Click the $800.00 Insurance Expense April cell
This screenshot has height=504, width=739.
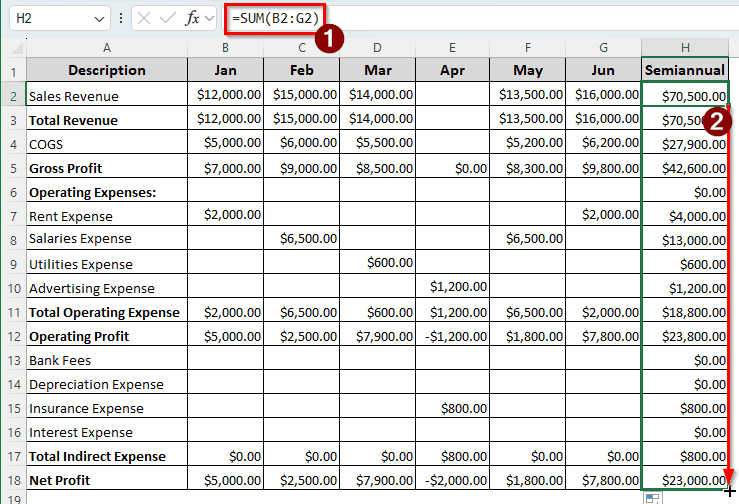[452, 406]
